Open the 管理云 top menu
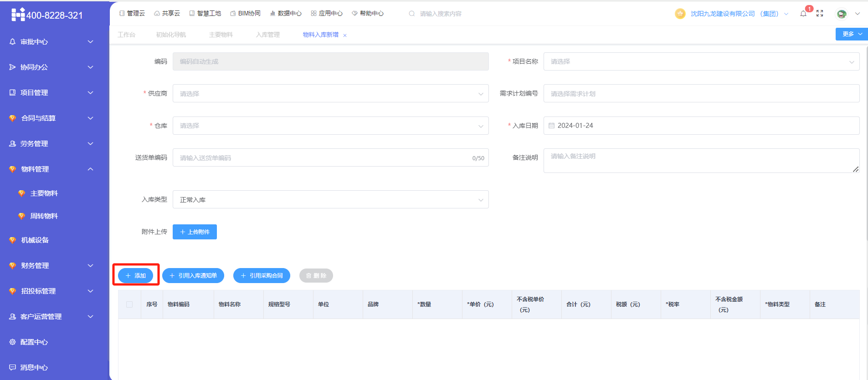The height and width of the screenshot is (380, 868). click(132, 14)
